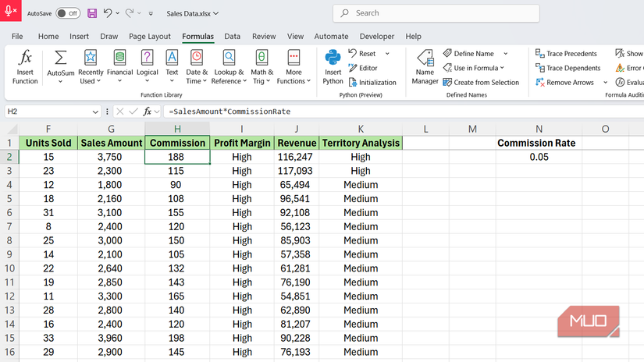Expand the AutoSum dropdown arrow

60,81
